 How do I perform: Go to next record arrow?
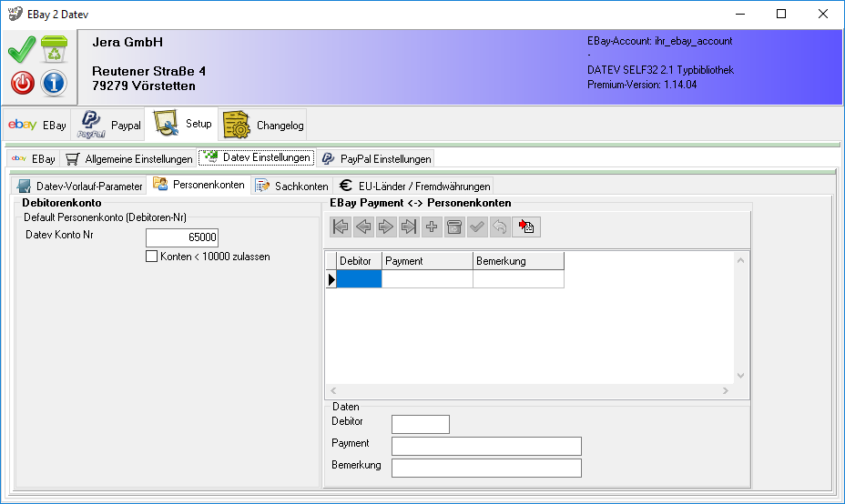[386, 227]
